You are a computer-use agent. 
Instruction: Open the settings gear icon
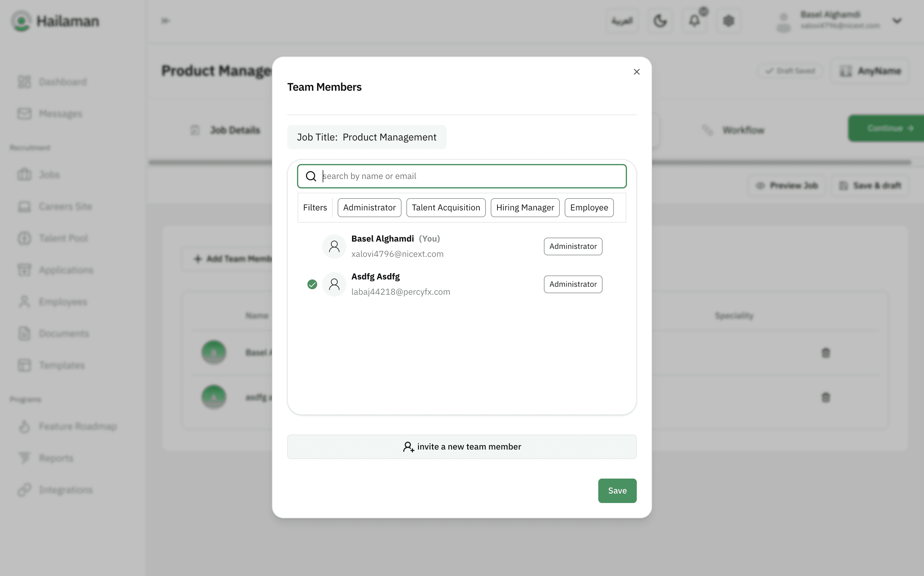pyautogui.click(x=728, y=20)
